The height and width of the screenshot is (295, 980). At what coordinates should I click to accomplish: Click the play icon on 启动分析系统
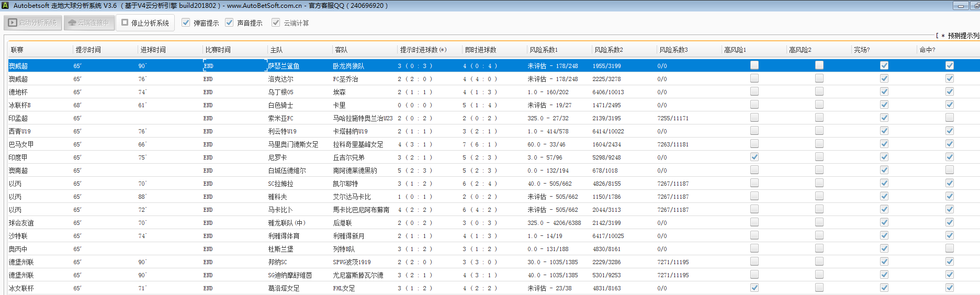pos(13,23)
